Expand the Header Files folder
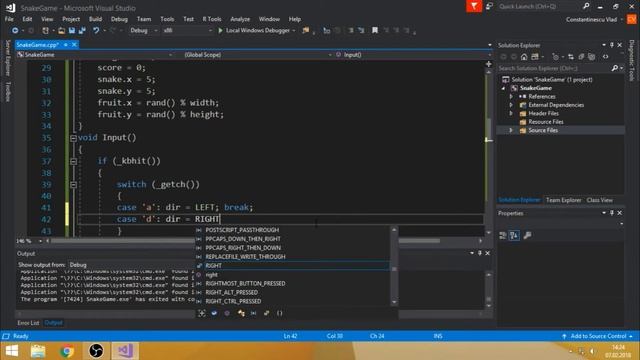Image resolution: width=640 pixels, height=360 pixels. (511, 113)
